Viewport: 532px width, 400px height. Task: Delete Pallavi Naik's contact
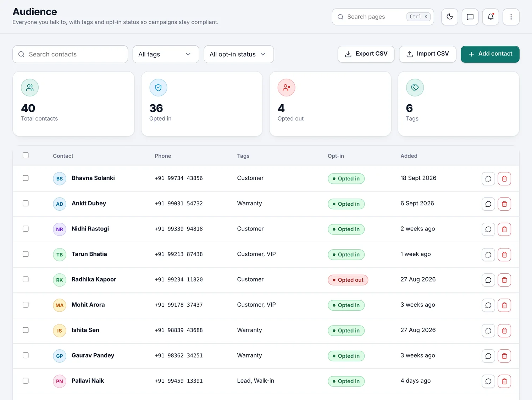pyautogui.click(x=504, y=382)
